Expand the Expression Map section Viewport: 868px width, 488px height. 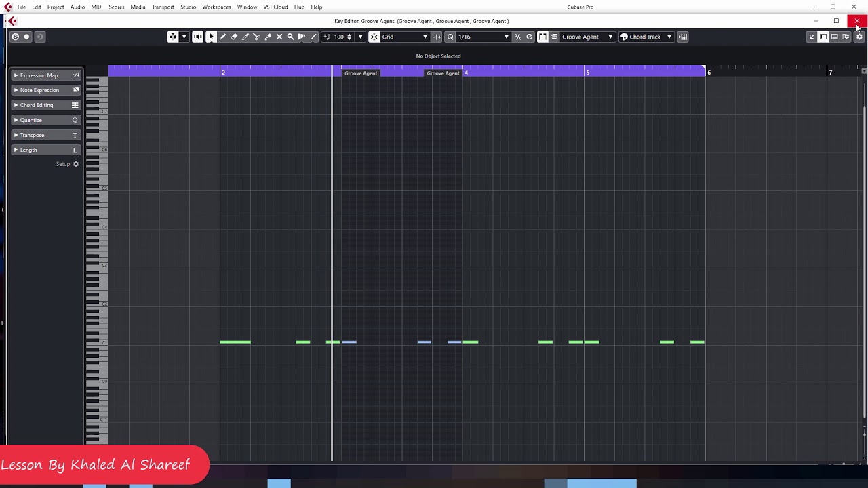[x=46, y=75]
